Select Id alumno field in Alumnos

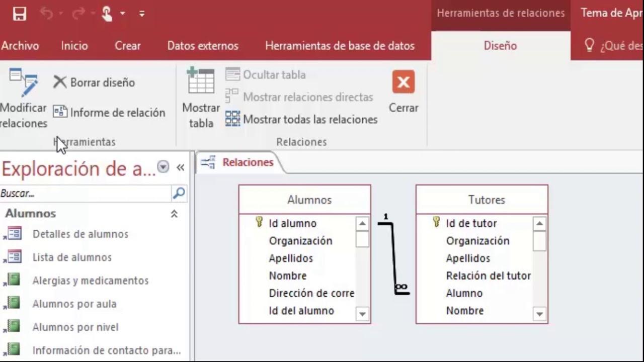point(292,223)
